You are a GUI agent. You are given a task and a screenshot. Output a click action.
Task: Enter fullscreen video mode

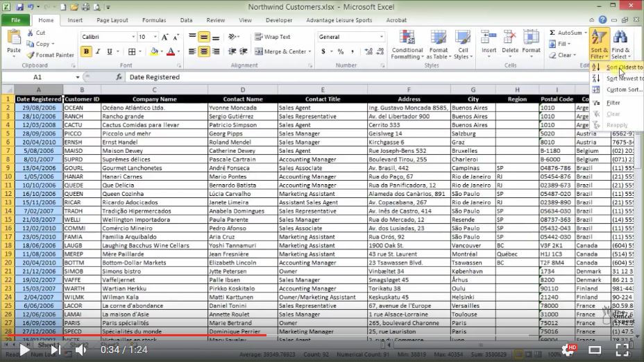click(x=622, y=350)
